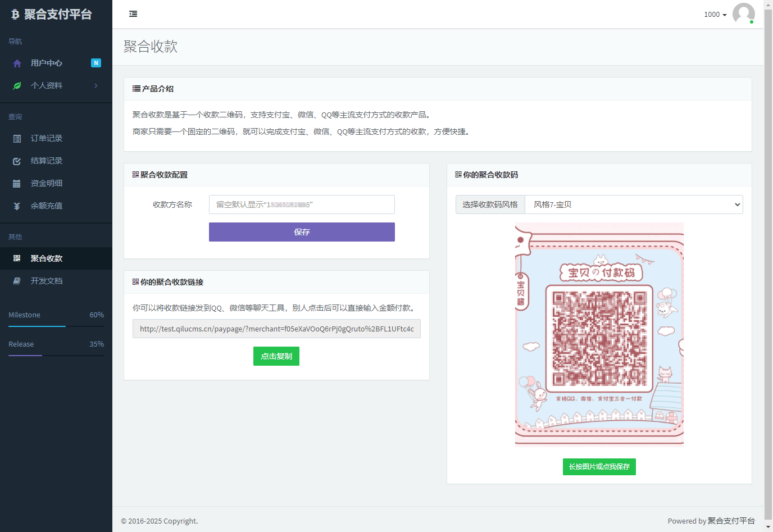Image resolution: width=773 pixels, height=532 pixels.
Task: Focus the 收款方名称 input field
Action: click(x=302, y=204)
